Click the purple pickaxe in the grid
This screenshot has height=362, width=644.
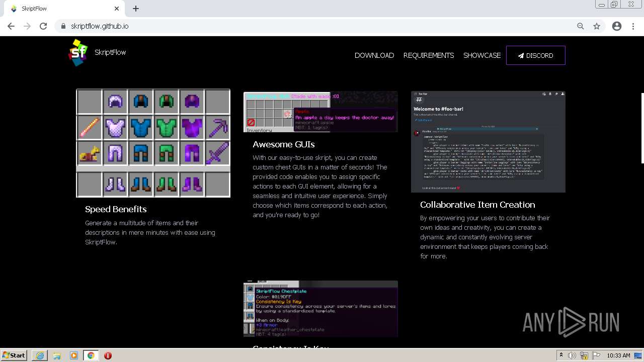(218, 128)
